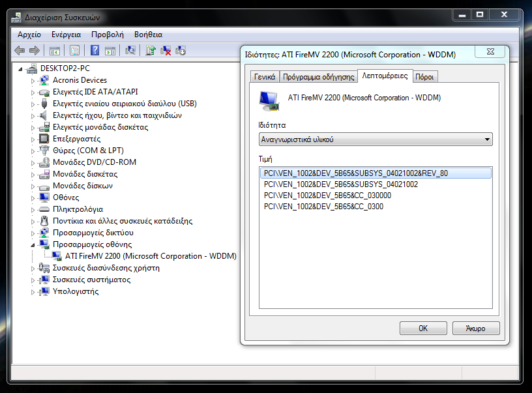The width and height of the screenshot is (532, 393).
Task: Select the Acronis Devices icon
Action: click(44, 80)
